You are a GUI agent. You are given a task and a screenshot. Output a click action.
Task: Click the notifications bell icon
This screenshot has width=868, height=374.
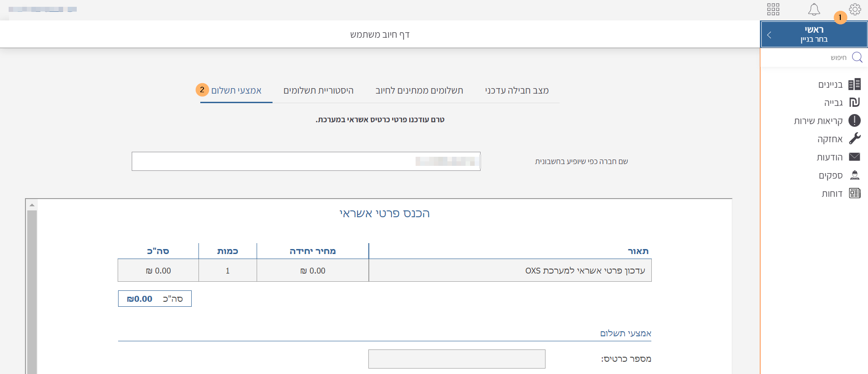[x=814, y=10]
